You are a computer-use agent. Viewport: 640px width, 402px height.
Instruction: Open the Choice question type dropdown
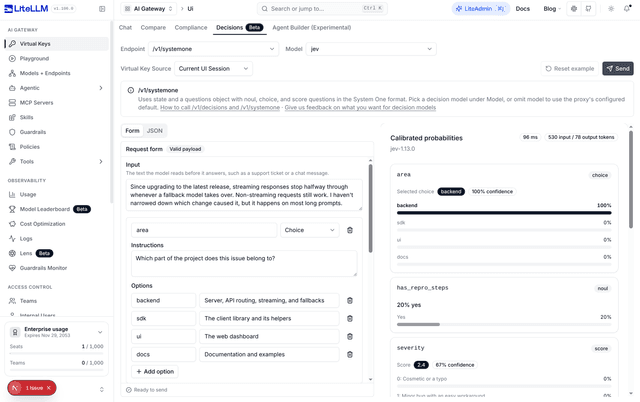pos(309,230)
